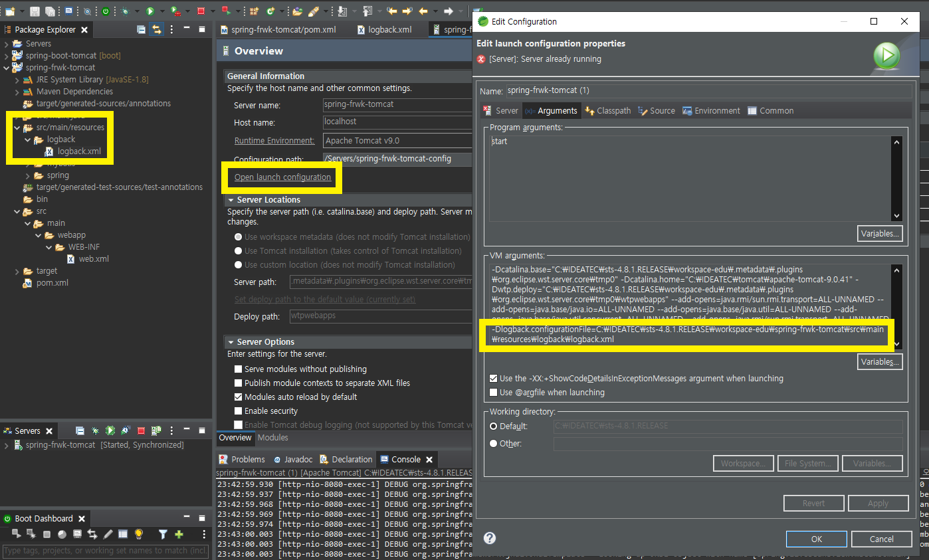The image size is (929, 560).
Task: Expand the Servers project in Package Explorer
Action: pos(7,44)
